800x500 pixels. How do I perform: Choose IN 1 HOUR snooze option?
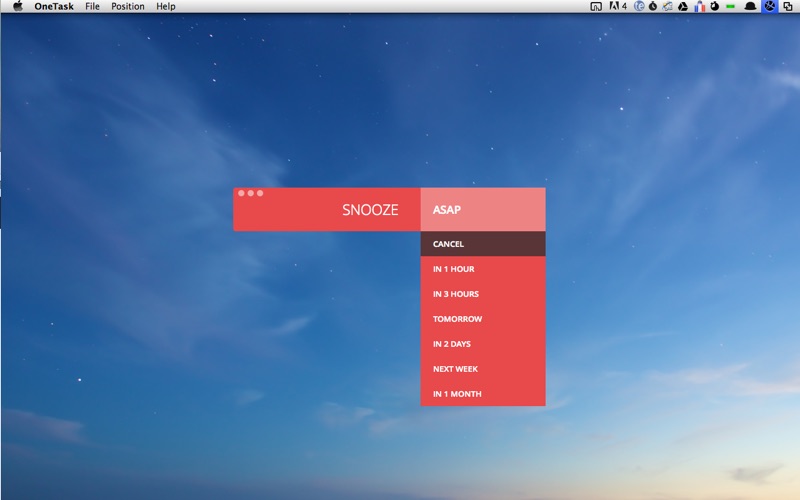click(483, 269)
